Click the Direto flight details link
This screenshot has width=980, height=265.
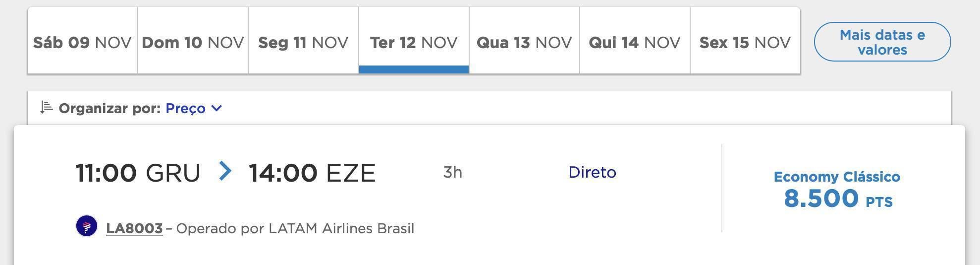click(x=592, y=172)
